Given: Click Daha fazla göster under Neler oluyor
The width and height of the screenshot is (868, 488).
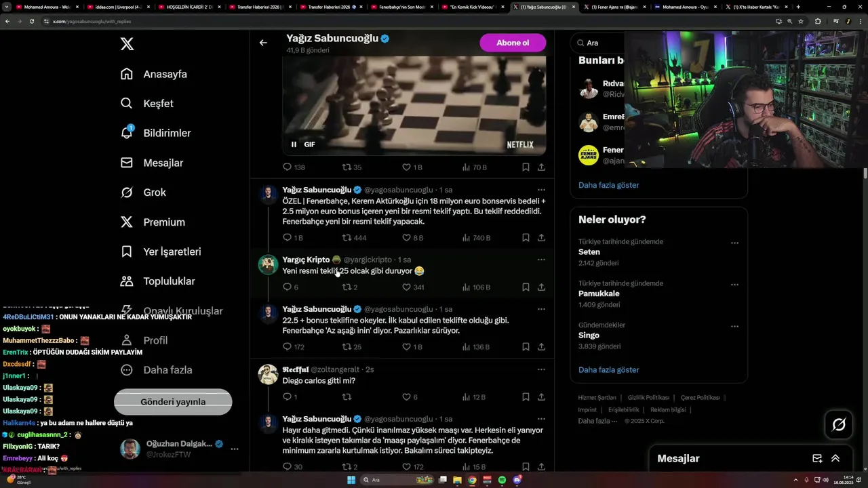Looking at the screenshot, I should pos(608,370).
